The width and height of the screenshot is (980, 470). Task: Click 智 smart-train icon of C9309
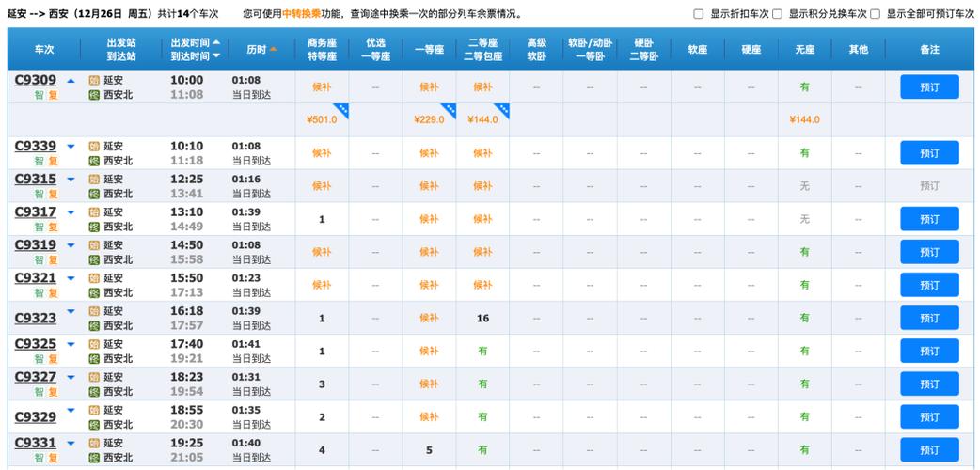(39, 95)
